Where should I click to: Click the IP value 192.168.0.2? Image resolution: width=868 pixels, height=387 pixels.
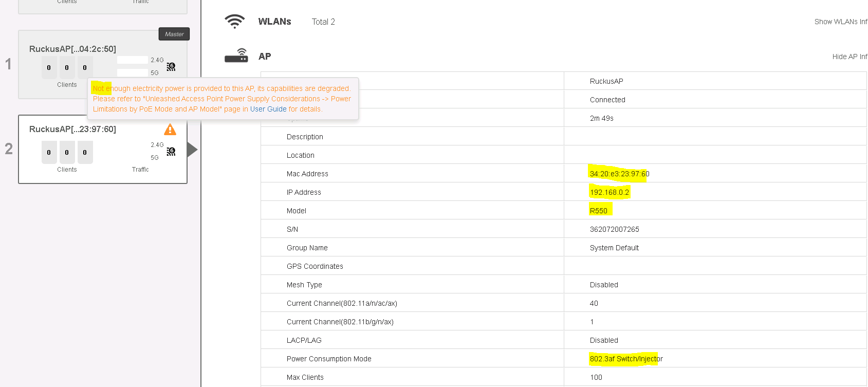coord(610,192)
